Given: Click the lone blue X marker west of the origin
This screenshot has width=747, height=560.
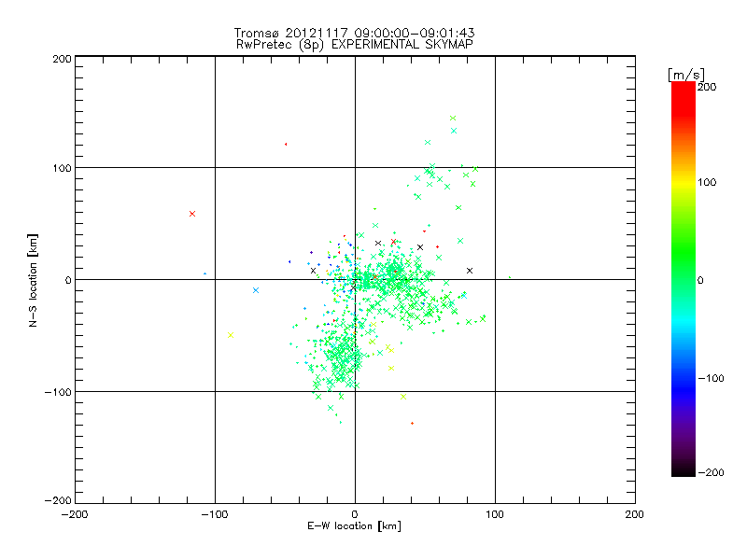Looking at the screenshot, I should [256, 290].
